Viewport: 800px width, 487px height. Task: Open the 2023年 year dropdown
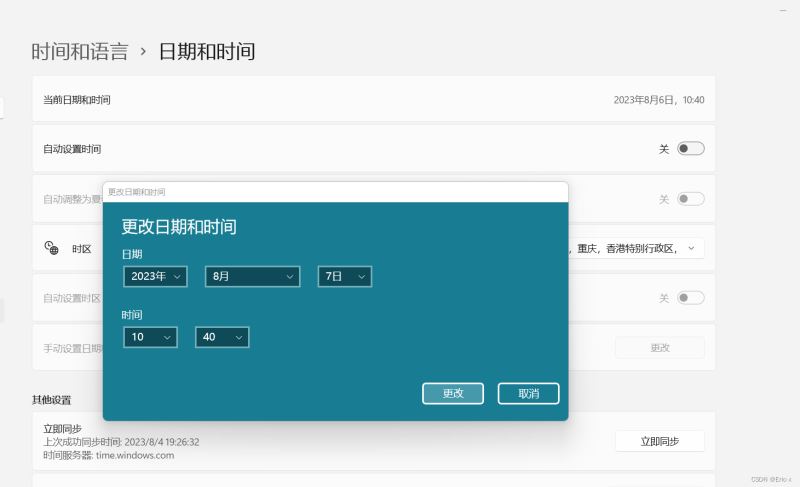(x=156, y=276)
